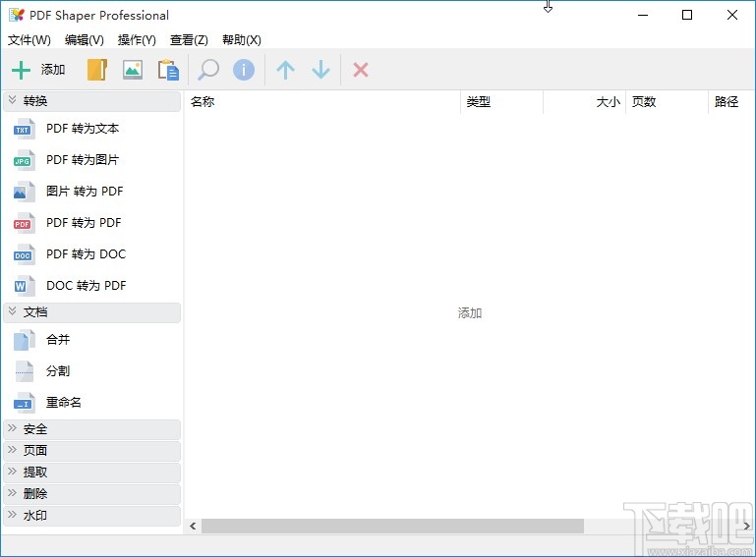Viewport: 756px width, 557px height.
Task: Click the 路径 column header
Action: coord(731,101)
